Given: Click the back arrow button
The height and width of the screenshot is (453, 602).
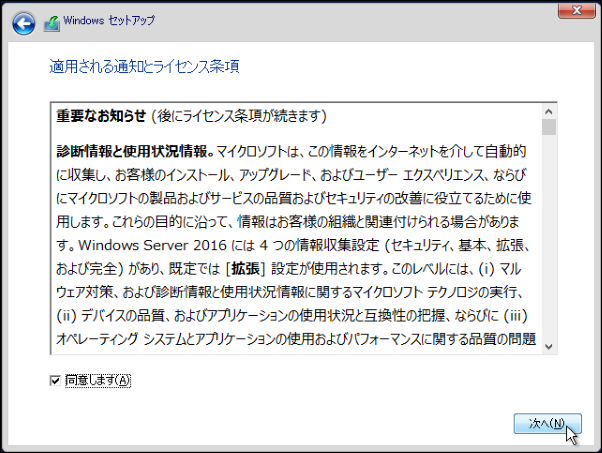Looking at the screenshot, I should pos(26,21).
